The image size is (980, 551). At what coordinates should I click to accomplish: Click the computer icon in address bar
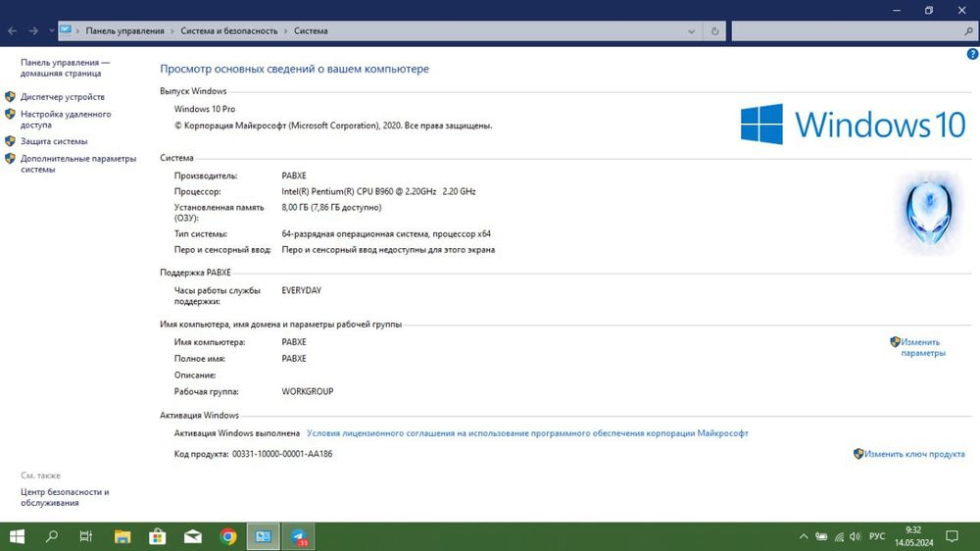coord(66,30)
